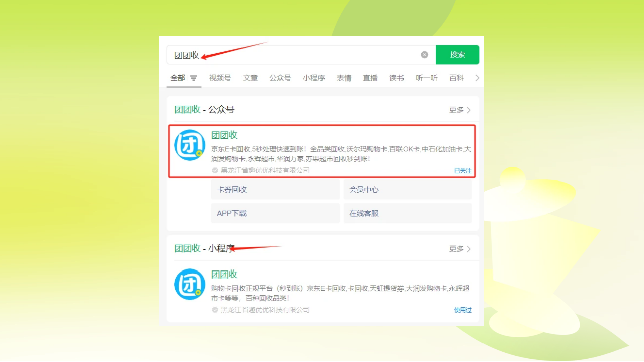Switch to the 听一听 tab
The width and height of the screenshot is (644, 362).
(x=427, y=78)
